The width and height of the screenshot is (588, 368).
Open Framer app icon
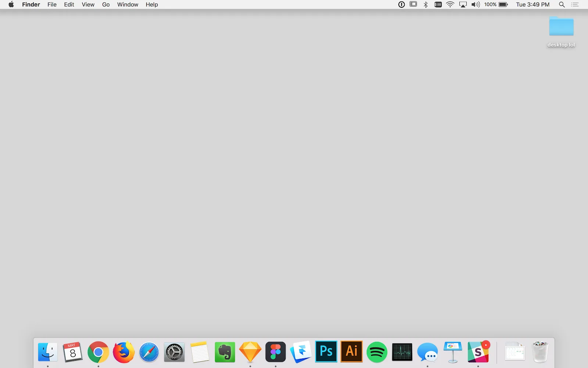[301, 352]
